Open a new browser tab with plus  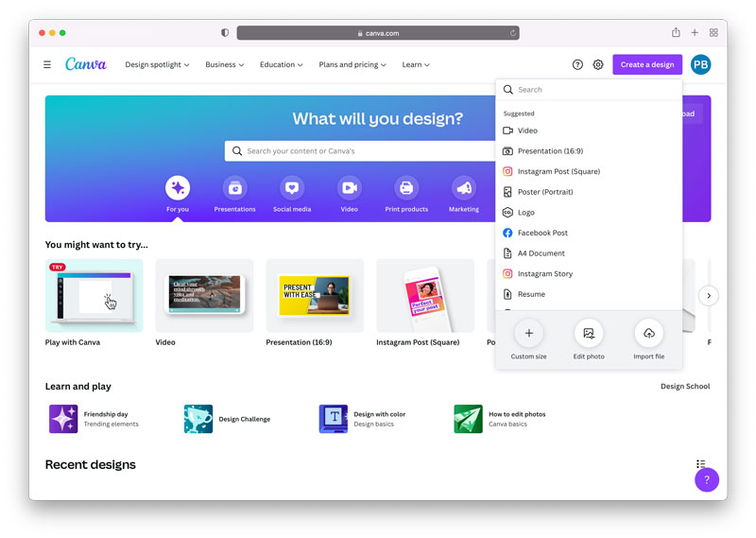[x=695, y=32]
